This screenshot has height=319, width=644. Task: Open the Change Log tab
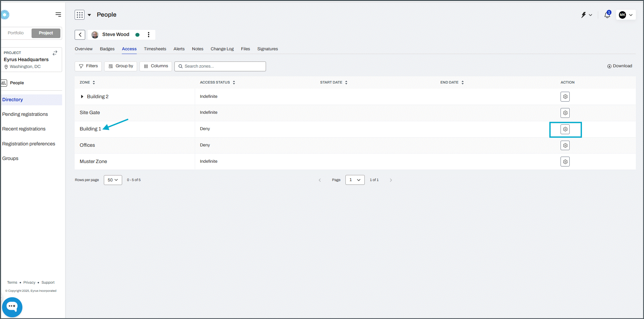(222, 49)
